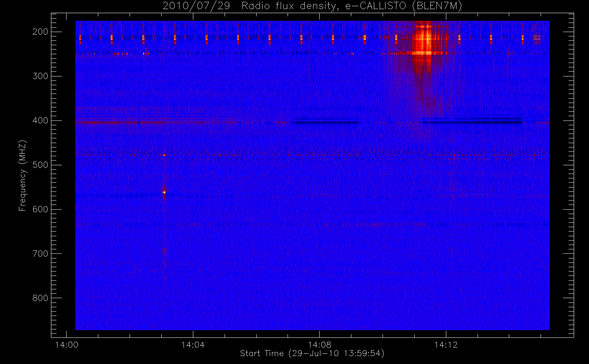This screenshot has width=589, height=364.
Task: Click the 'Frequency (MHz)' axis label
Action: click(23, 175)
